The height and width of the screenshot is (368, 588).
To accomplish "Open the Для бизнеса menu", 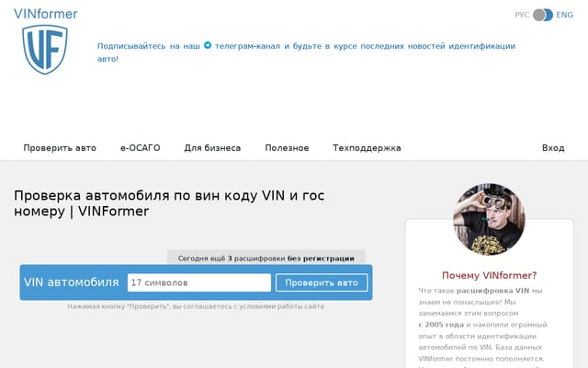I will coord(212,148).
